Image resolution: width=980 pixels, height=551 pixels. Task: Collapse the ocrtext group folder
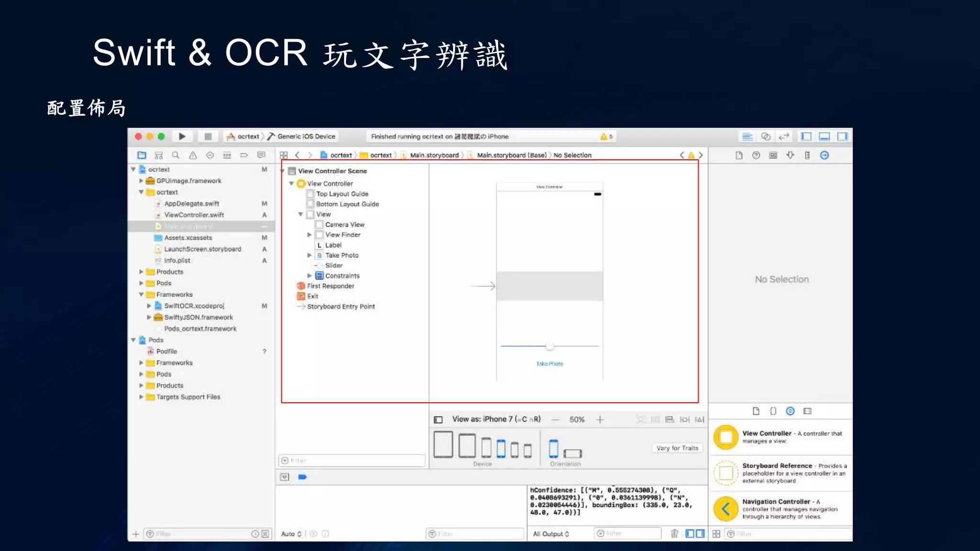(141, 192)
